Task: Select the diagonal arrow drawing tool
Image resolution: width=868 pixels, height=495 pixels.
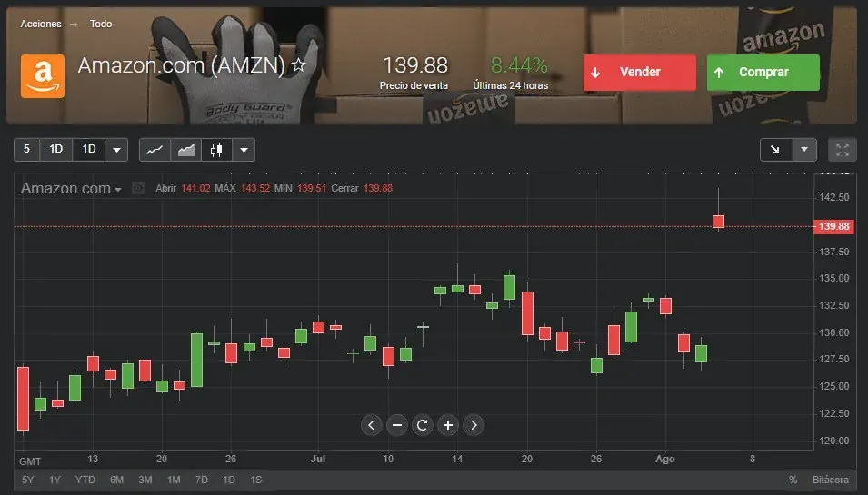Action: tap(775, 149)
